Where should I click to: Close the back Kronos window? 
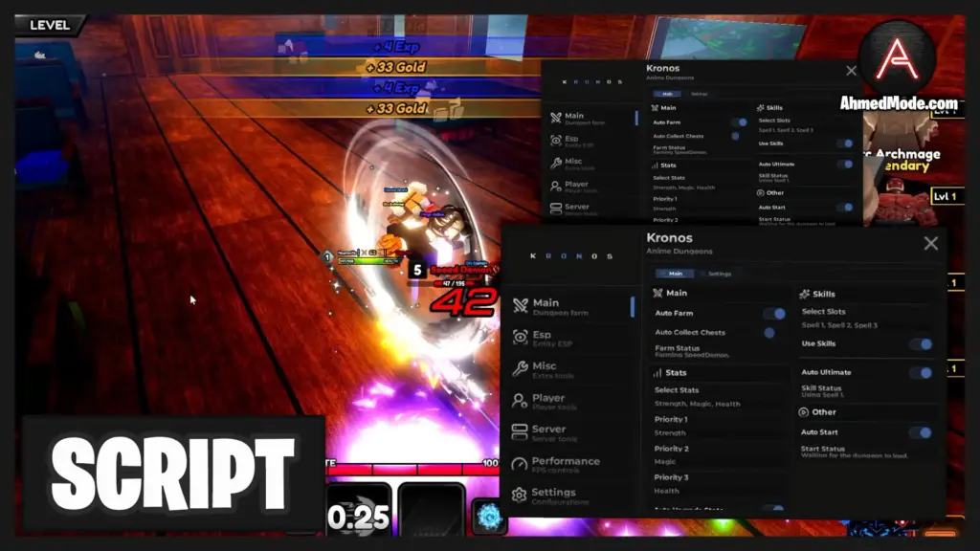click(851, 71)
